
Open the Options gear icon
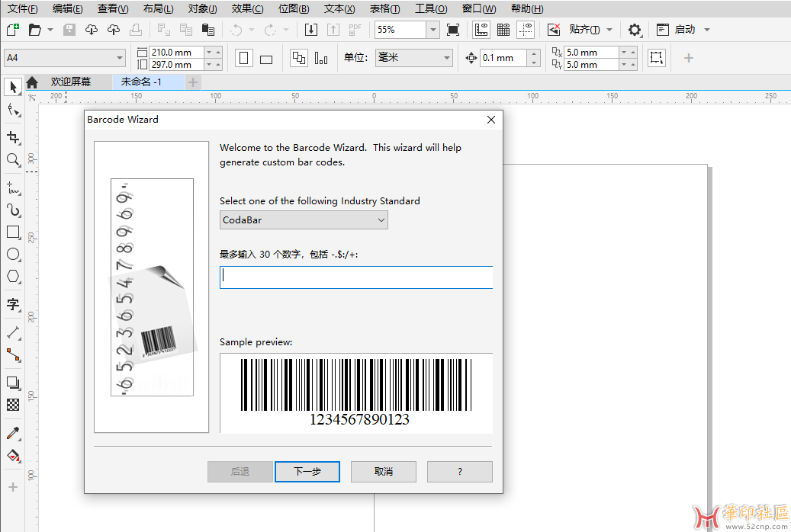[634, 30]
